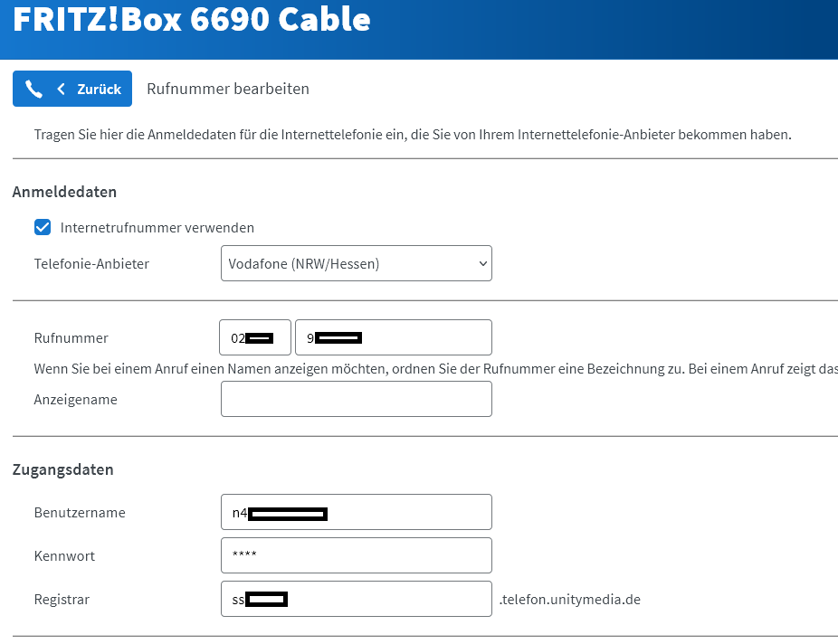This screenshot has height=644, width=838.
Task: Click the back chevron arrow icon
Action: pos(61,90)
